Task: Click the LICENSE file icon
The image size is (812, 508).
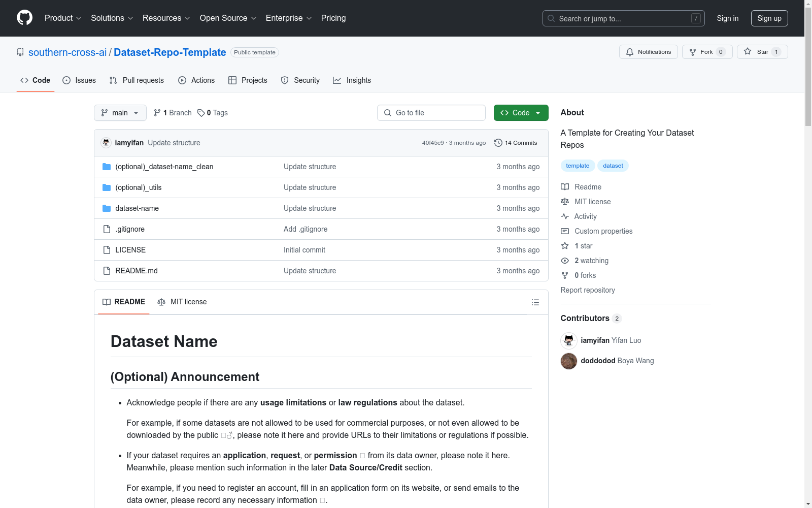Action: point(107,250)
